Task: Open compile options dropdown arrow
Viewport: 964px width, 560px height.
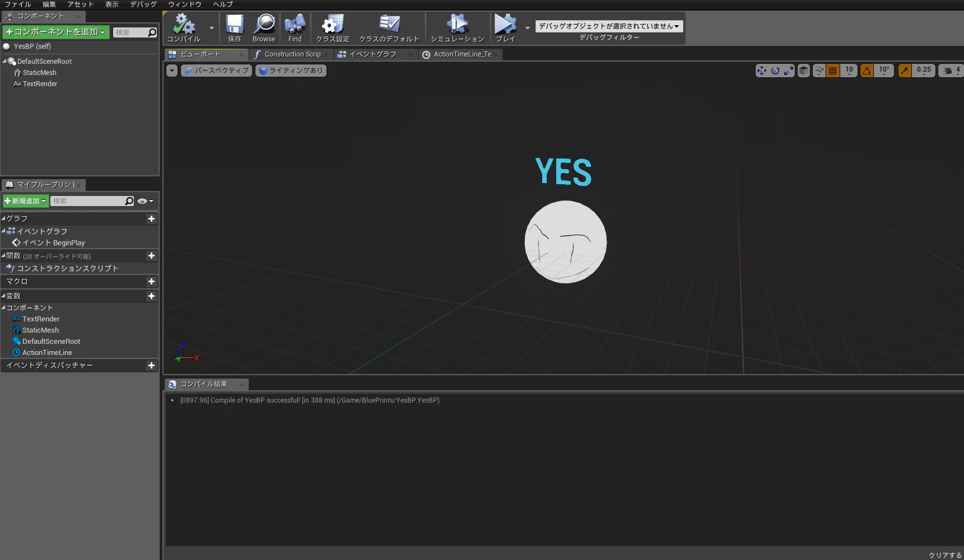Action: pyautogui.click(x=211, y=28)
